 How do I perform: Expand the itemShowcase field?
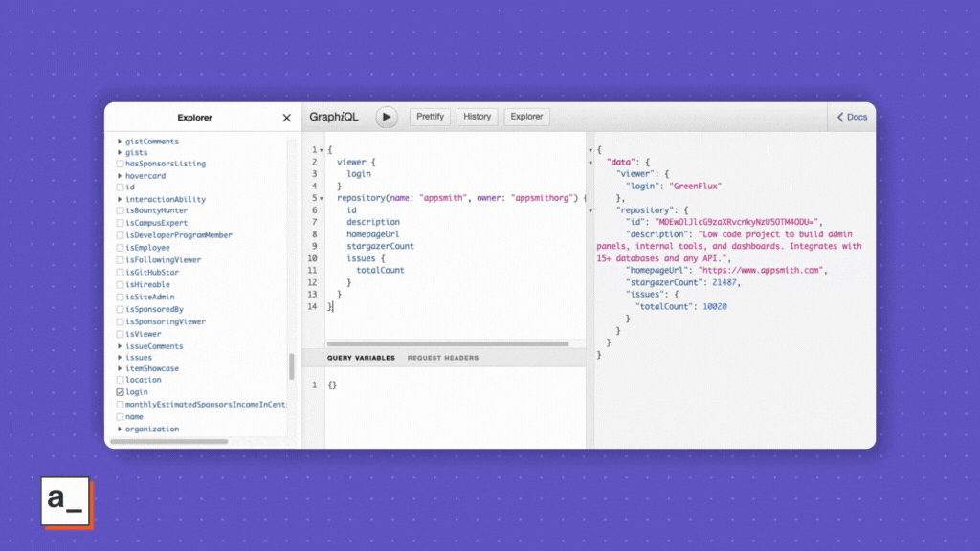120,368
